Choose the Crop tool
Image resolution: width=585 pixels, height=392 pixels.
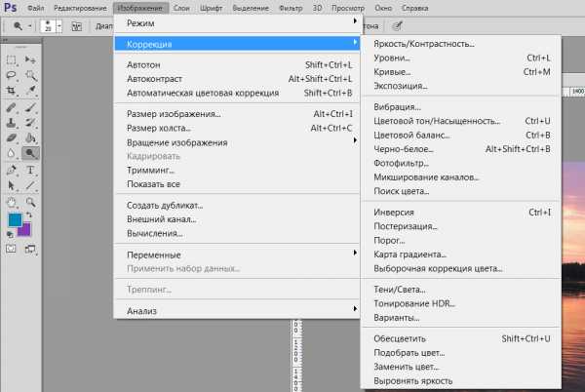11,91
